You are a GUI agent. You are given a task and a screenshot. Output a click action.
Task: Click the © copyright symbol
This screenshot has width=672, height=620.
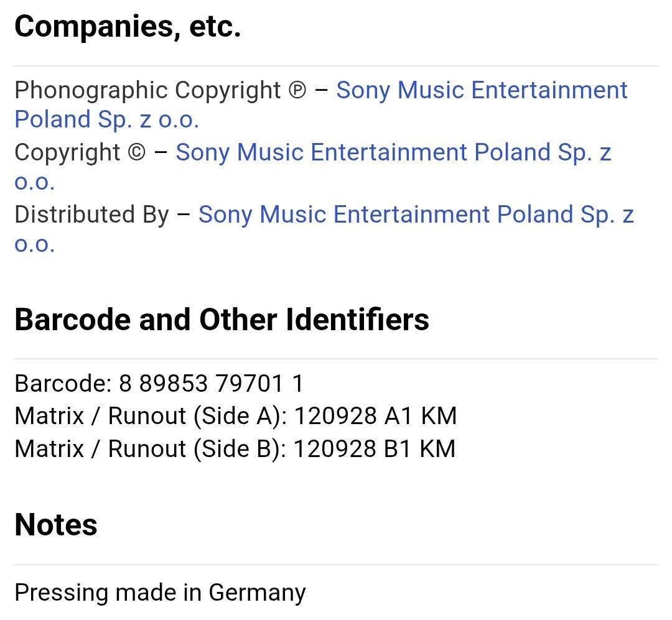point(137,152)
